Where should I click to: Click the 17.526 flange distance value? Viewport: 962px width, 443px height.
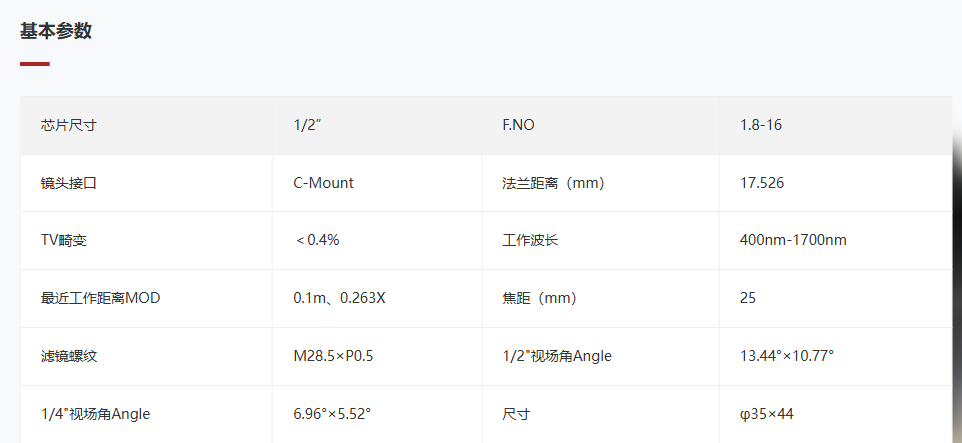(762, 183)
